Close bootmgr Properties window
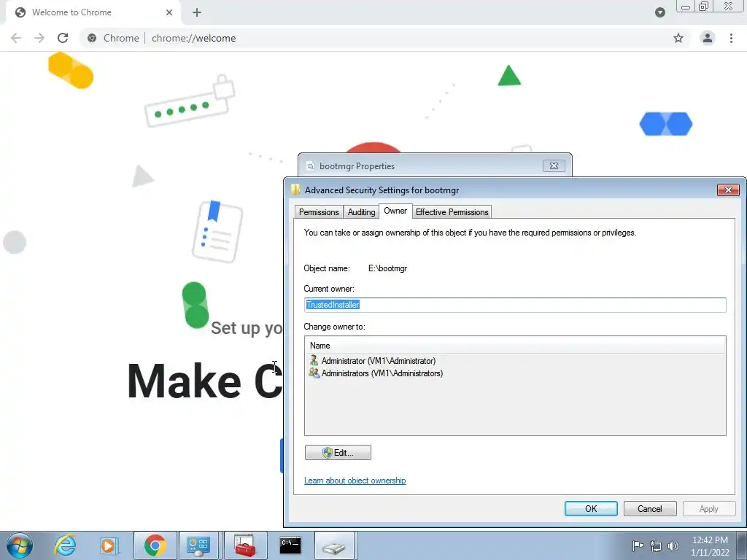 pyautogui.click(x=554, y=166)
